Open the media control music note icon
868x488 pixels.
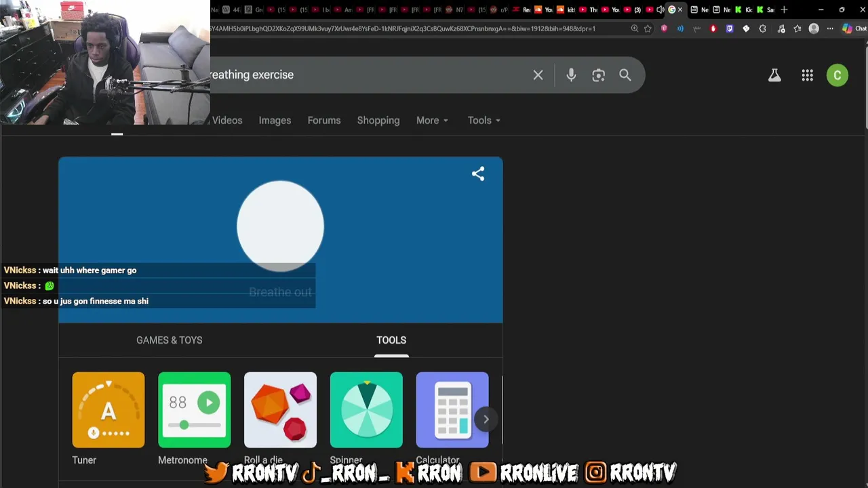(781, 28)
